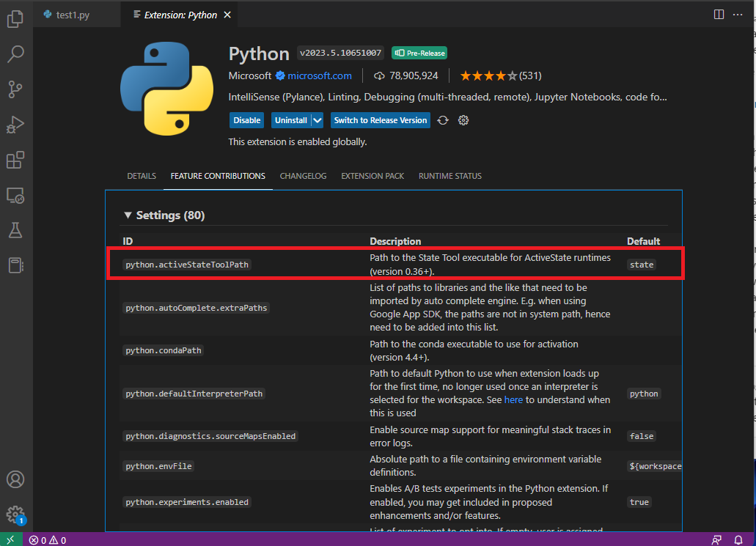The height and width of the screenshot is (546, 756).
Task: Open the Extensions view
Action: [15, 160]
